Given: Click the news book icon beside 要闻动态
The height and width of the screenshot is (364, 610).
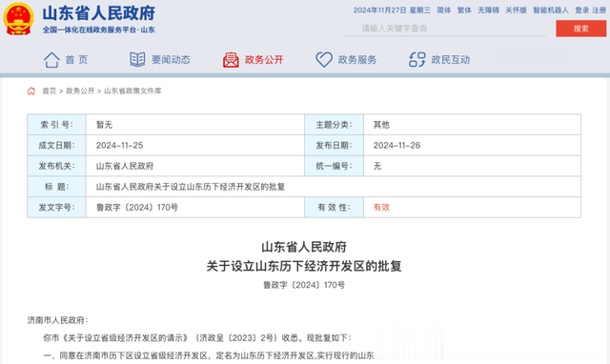Looking at the screenshot, I should 137,59.
